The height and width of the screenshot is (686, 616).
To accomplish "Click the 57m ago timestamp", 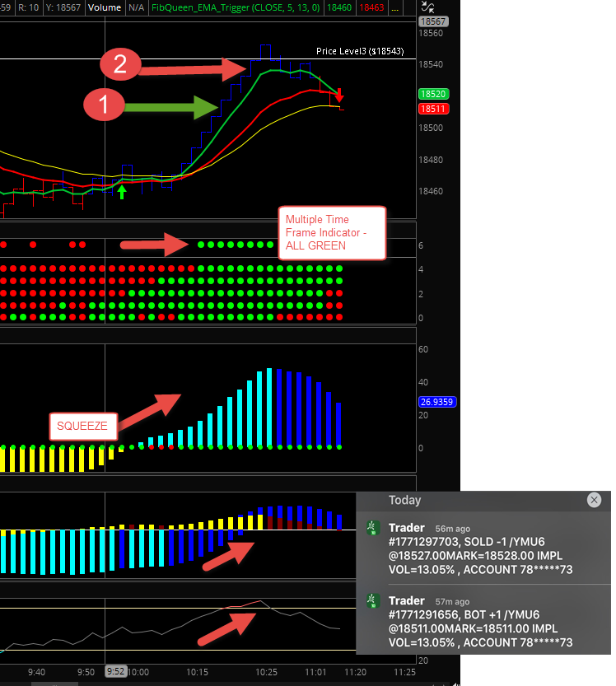I will pos(452,601).
